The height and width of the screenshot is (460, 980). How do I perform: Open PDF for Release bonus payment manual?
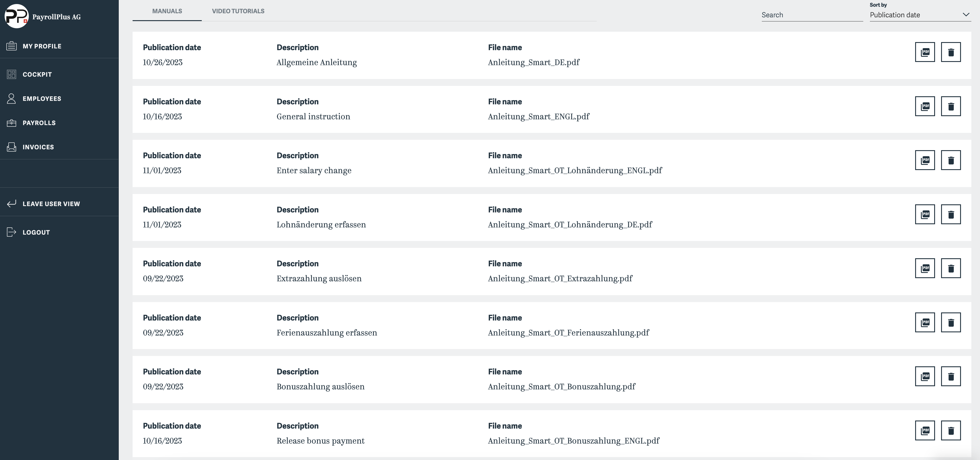pos(925,430)
